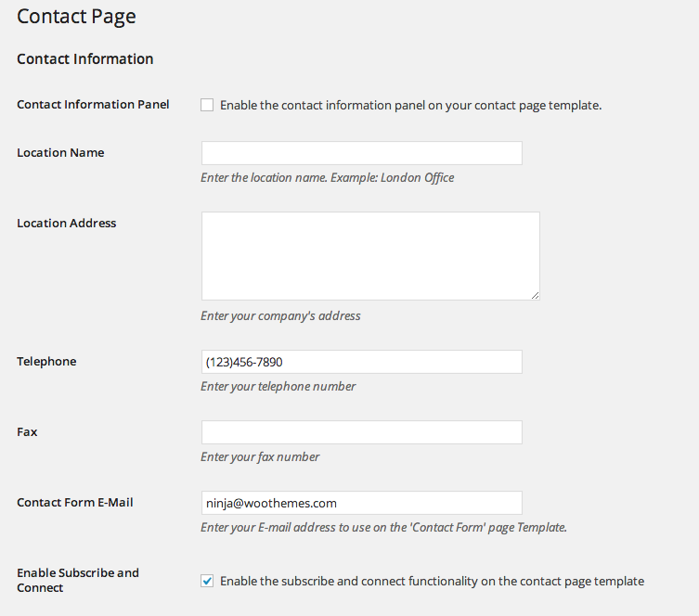
Task: Click the 'Contact Information' section heading
Action: click(x=85, y=58)
